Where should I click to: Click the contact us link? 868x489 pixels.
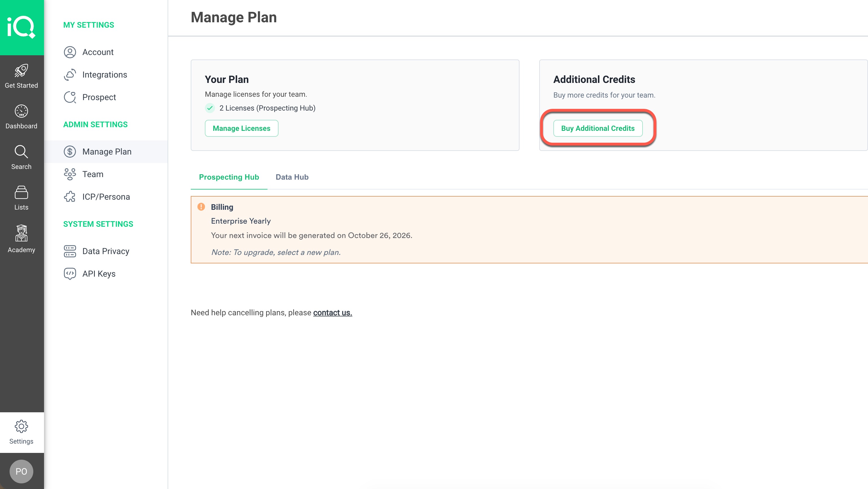(x=332, y=312)
